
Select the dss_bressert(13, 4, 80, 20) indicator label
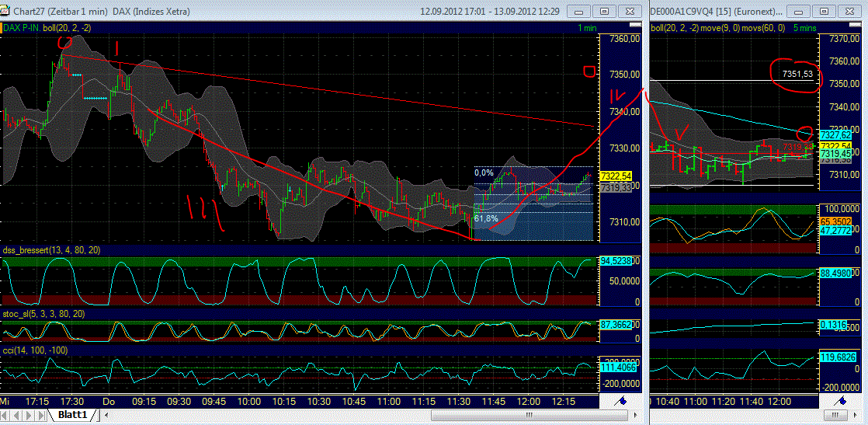tap(52, 250)
